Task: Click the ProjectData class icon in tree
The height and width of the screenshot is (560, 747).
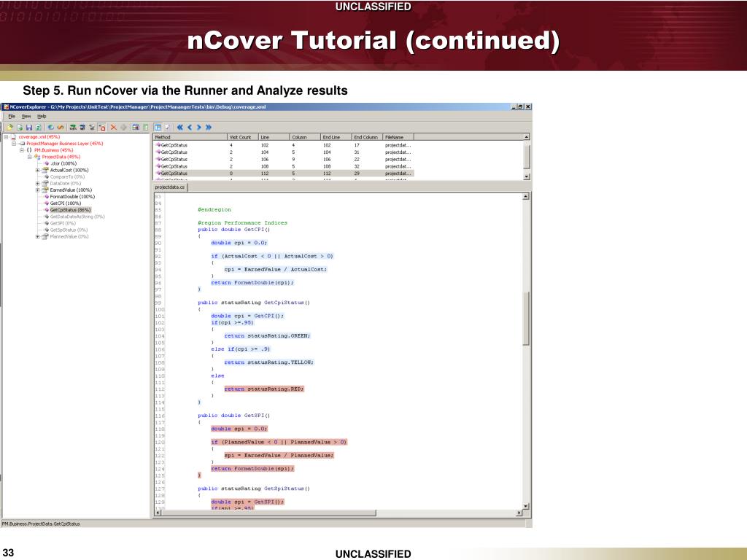Action: pos(37,157)
